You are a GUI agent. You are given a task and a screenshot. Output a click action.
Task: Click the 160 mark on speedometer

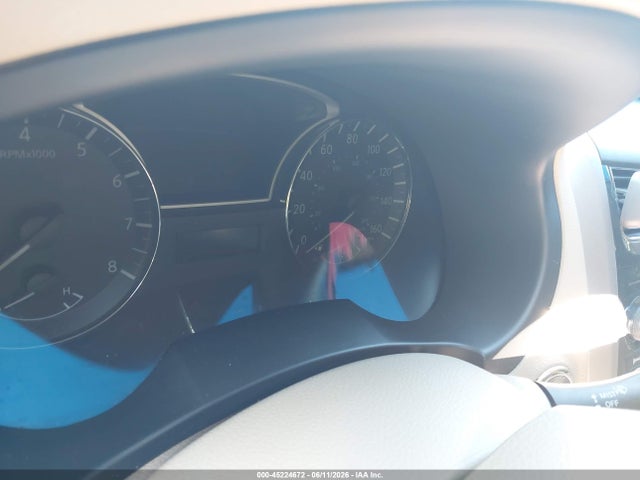tap(376, 229)
